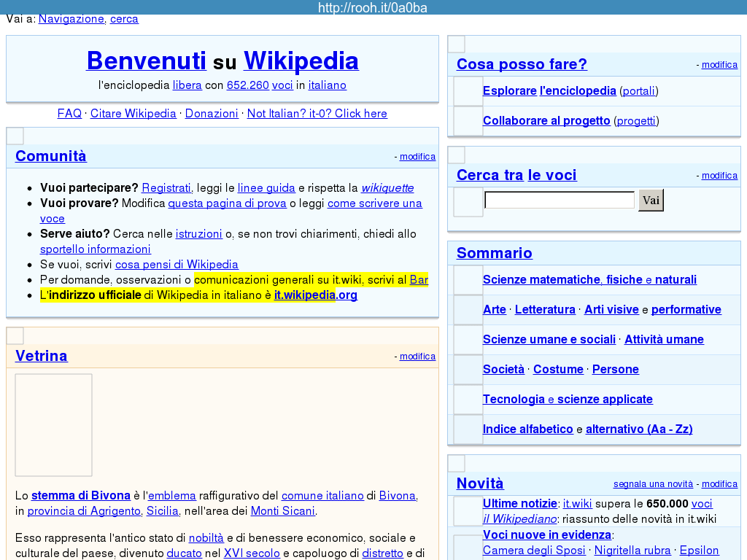Viewport: 747px width, 560px height.
Task: Go to the Donazioni page
Action: point(212,114)
